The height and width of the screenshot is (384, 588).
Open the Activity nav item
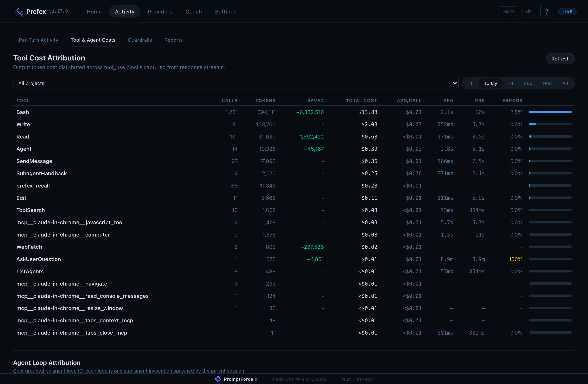(125, 12)
